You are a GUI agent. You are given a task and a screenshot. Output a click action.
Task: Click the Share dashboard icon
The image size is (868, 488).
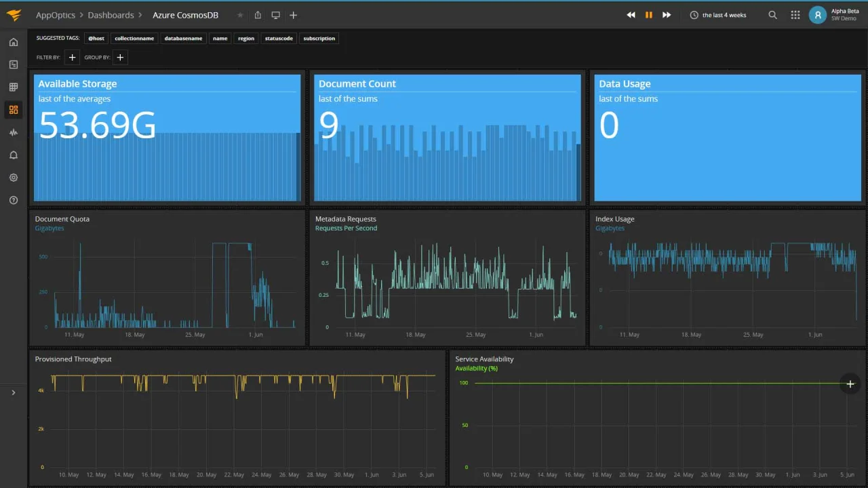pos(258,15)
